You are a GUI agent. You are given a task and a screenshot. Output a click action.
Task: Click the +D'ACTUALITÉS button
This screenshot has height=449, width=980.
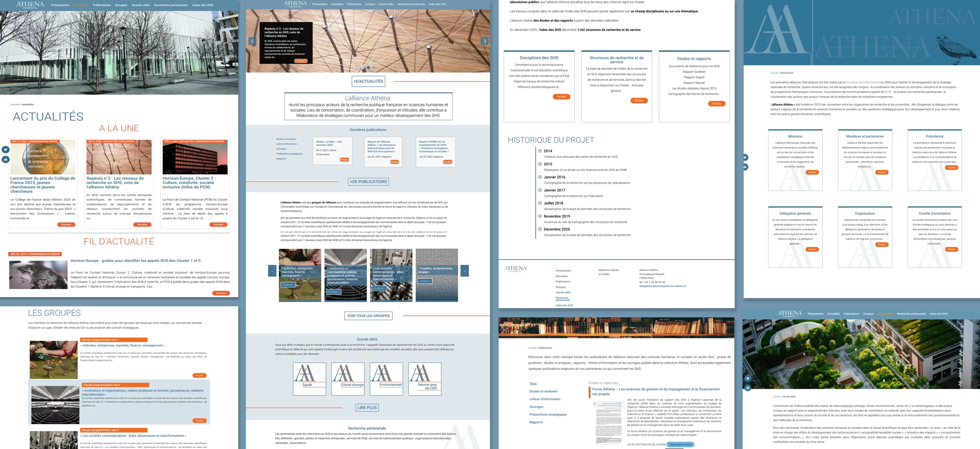tap(368, 81)
